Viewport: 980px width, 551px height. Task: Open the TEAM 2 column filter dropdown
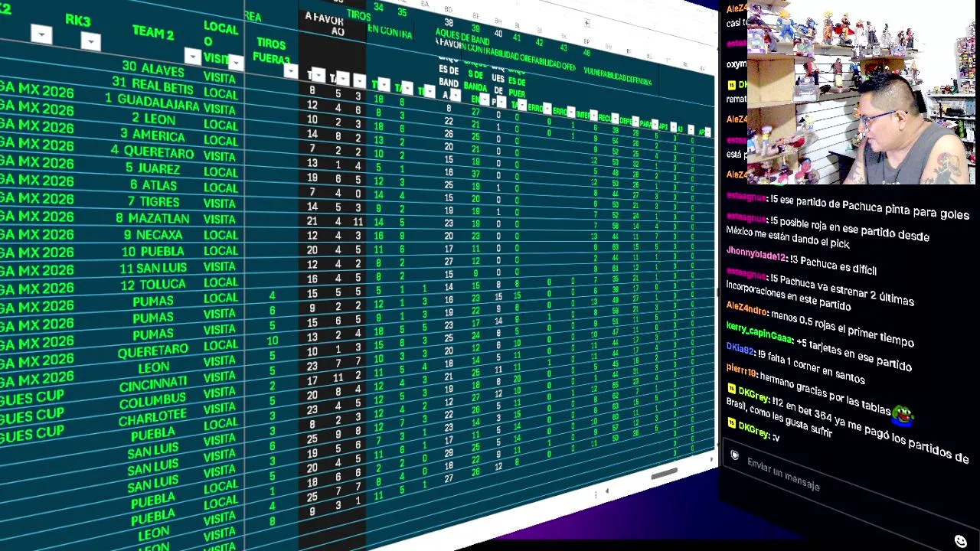point(192,57)
